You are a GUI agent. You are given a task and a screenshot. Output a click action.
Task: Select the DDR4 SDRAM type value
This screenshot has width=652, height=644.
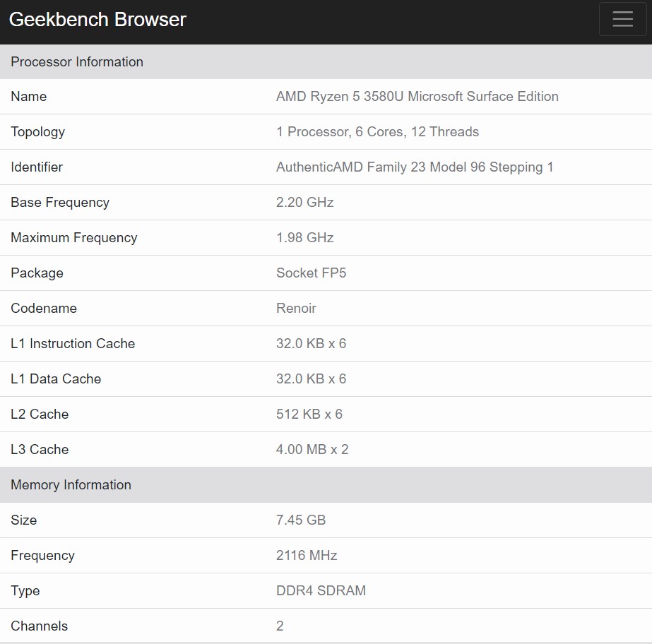pyautogui.click(x=321, y=591)
